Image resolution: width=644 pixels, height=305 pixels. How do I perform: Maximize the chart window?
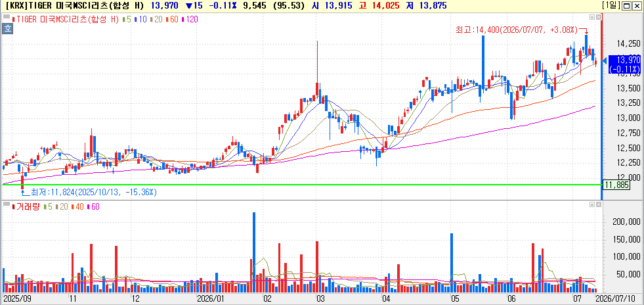point(626,6)
